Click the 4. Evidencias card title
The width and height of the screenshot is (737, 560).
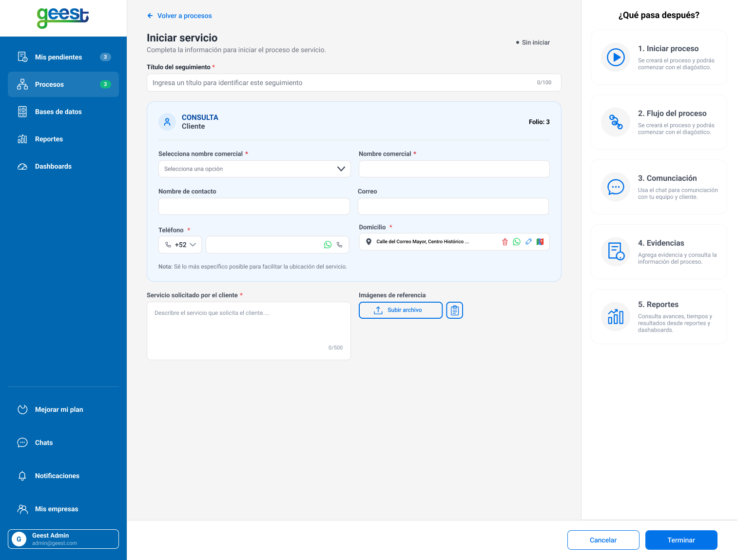661,243
